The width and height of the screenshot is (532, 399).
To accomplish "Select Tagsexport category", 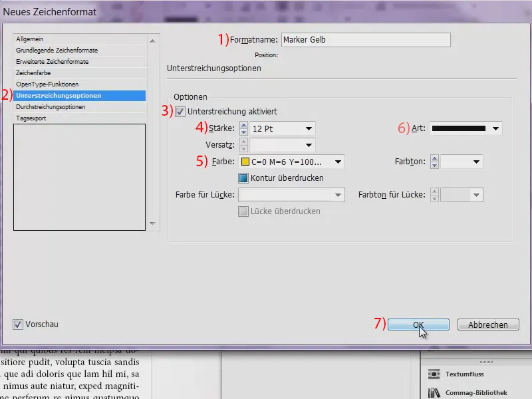I will point(80,118).
